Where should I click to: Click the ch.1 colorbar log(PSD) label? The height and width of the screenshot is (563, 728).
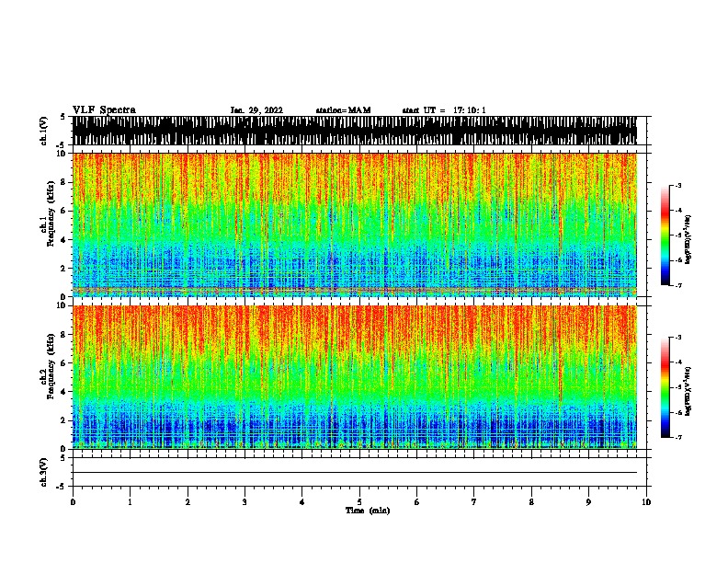pos(688,240)
